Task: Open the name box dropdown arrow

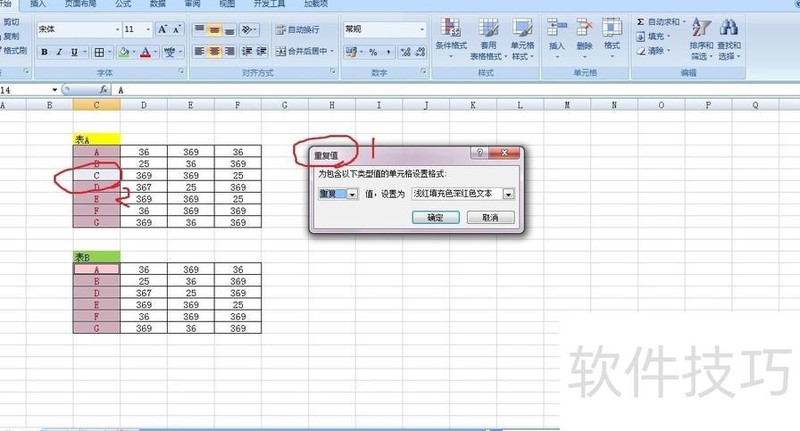Action: pyautogui.click(x=55, y=90)
